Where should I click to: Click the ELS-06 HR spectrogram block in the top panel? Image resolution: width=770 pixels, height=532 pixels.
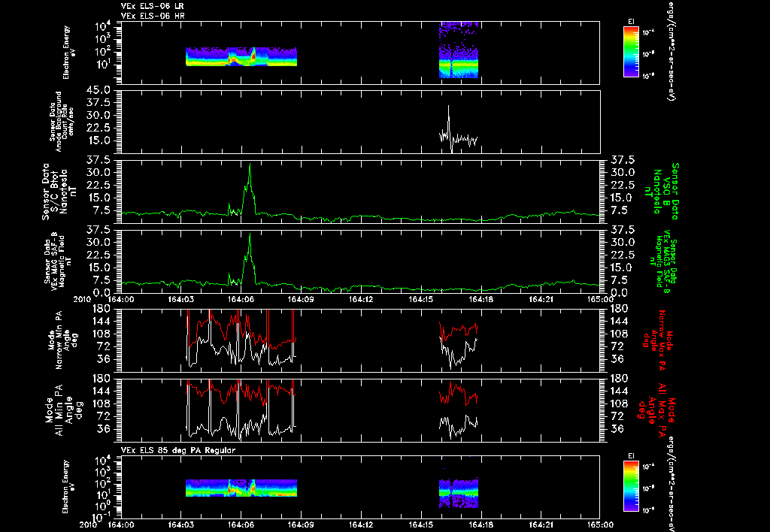click(458, 50)
